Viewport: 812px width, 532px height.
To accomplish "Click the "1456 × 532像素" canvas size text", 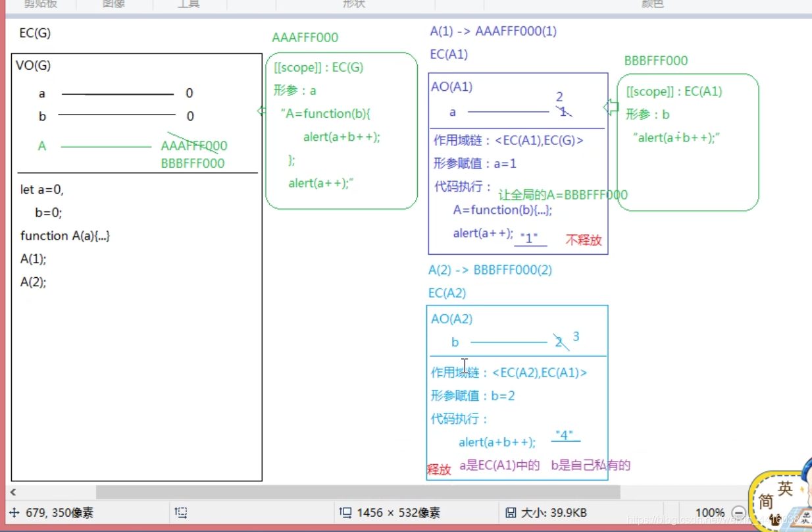I will [399, 512].
